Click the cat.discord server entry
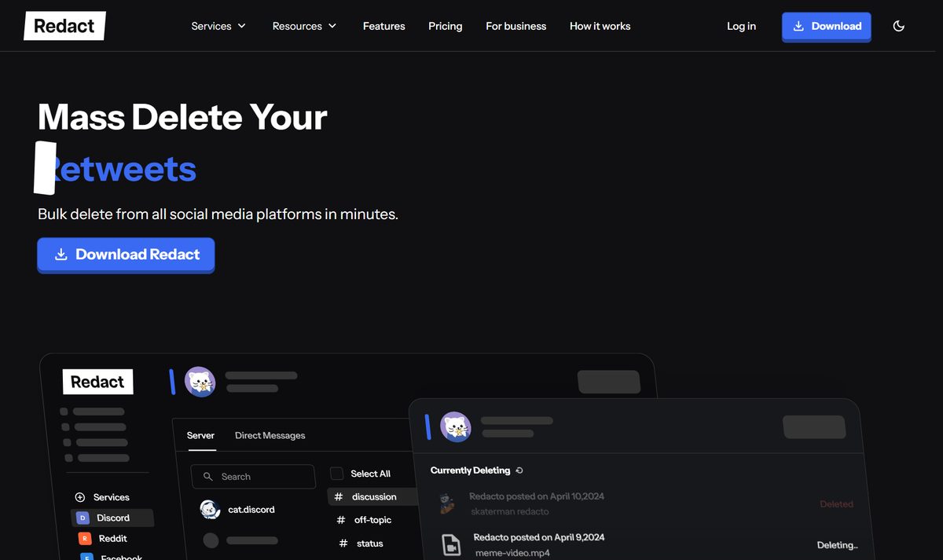Viewport: 943px width, 560px height. (x=237, y=509)
